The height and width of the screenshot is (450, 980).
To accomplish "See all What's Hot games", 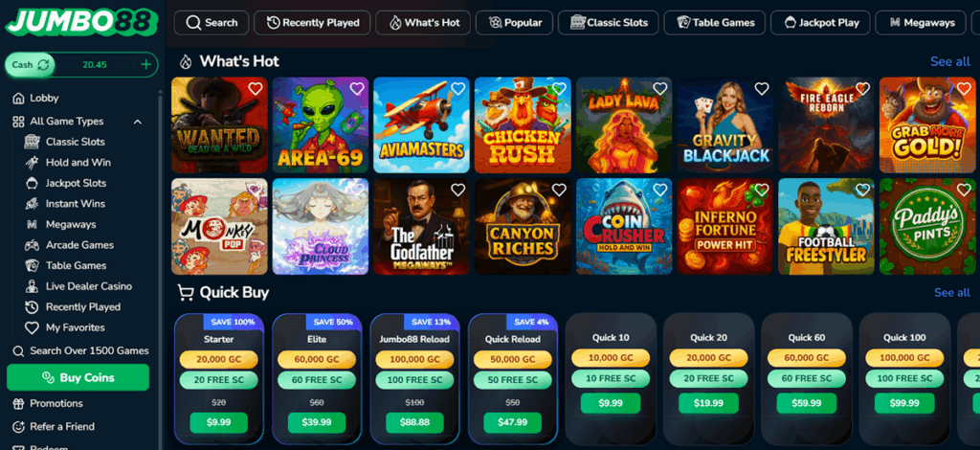I will pyautogui.click(x=950, y=61).
